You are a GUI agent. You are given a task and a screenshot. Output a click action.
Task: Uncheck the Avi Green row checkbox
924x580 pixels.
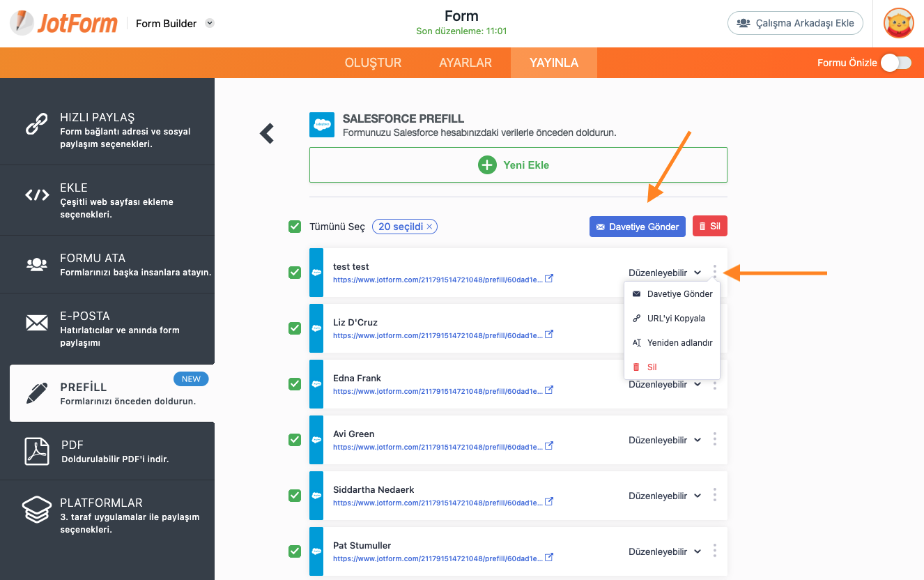click(295, 440)
